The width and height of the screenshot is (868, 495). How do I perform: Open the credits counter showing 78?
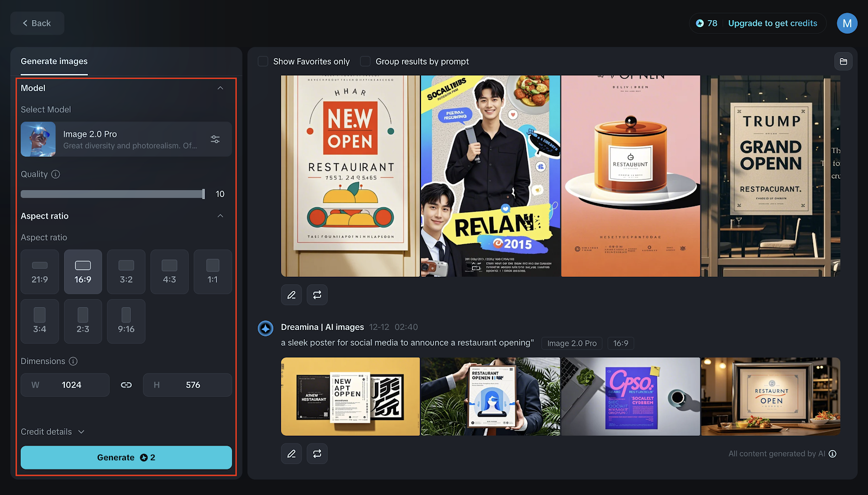click(706, 23)
